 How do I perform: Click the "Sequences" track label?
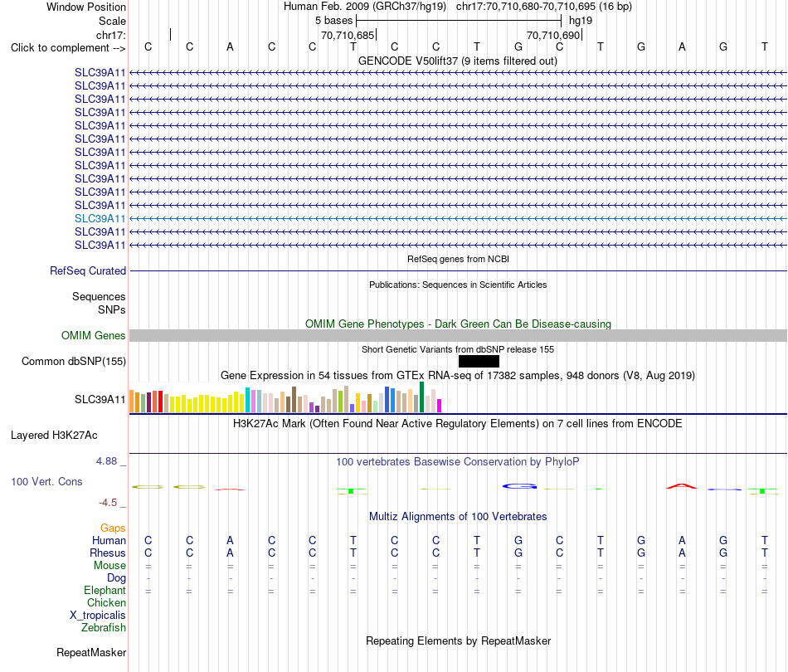tap(99, 296)
